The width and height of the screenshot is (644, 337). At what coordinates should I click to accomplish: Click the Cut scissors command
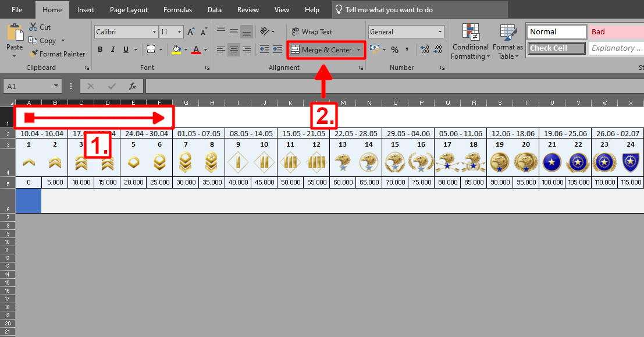click(x=40, y=27)
